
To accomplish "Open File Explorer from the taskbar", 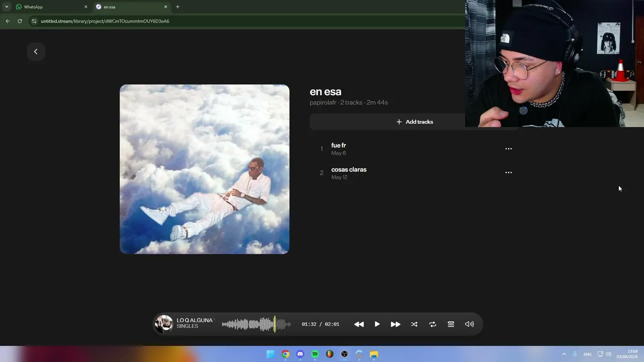I will coord(374,354).
